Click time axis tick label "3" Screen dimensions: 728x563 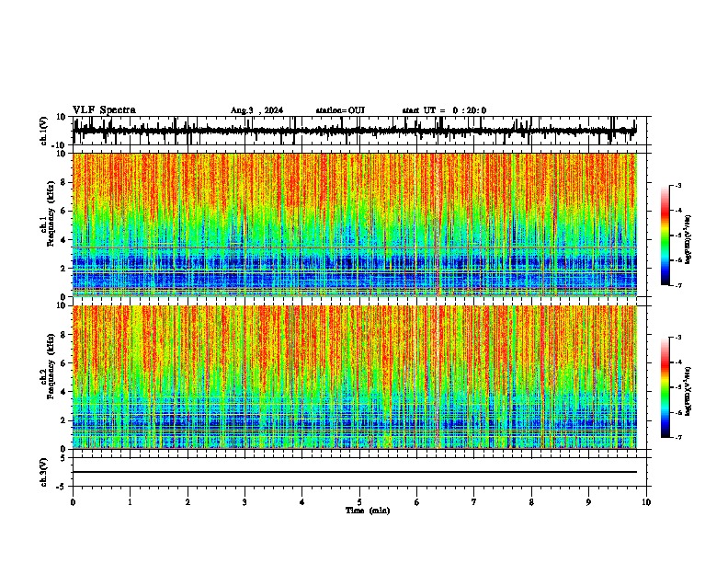coord(245,502)
